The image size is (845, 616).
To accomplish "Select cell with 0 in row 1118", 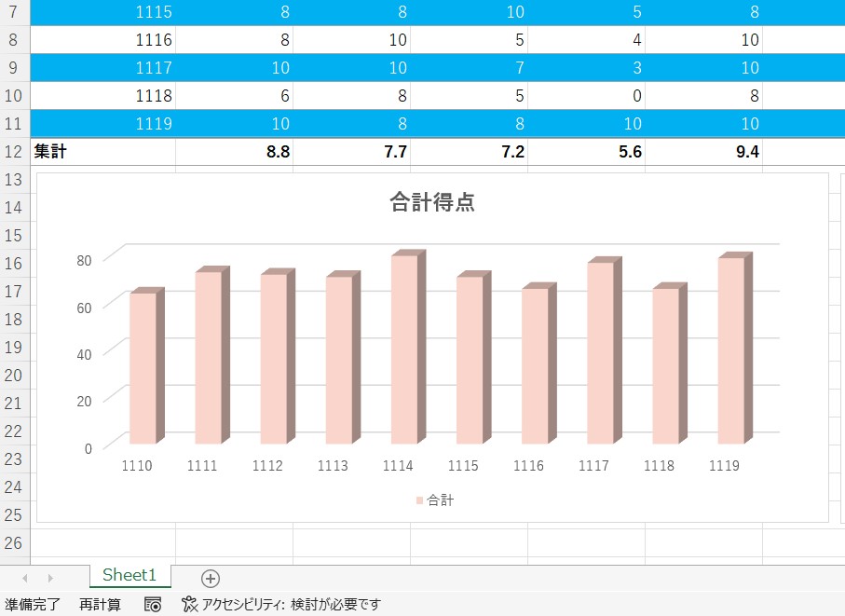I will 587,95.
